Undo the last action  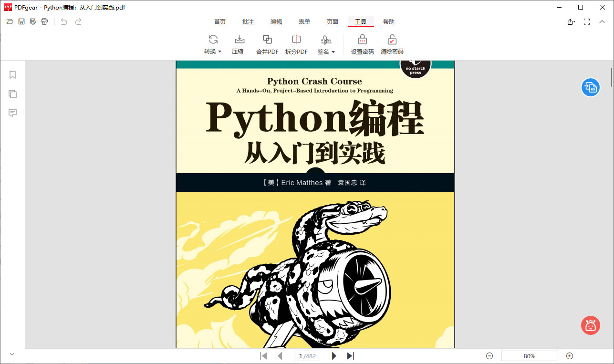(x=64, y=21)
